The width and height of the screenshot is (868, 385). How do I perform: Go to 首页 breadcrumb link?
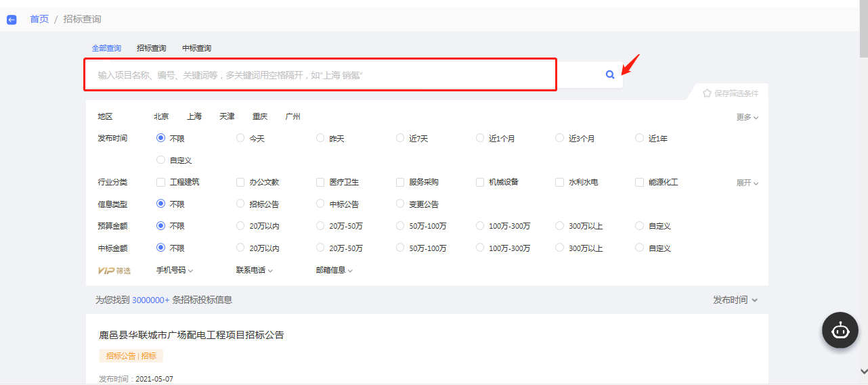[x=39, y=19]
